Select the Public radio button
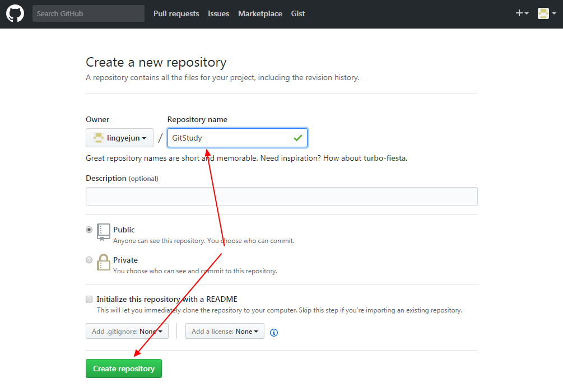Image resolution: width=563 pixels, height=392 pixels. coord(89,230)
